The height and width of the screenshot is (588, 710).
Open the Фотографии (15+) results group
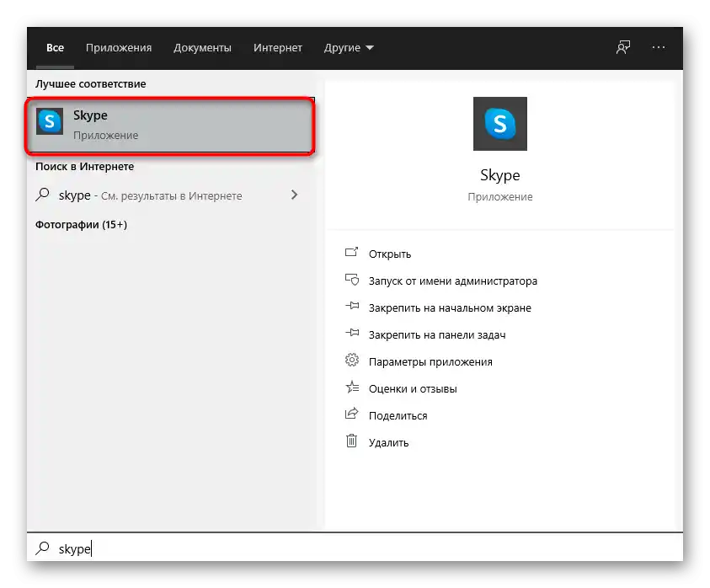tap(81, 225)
